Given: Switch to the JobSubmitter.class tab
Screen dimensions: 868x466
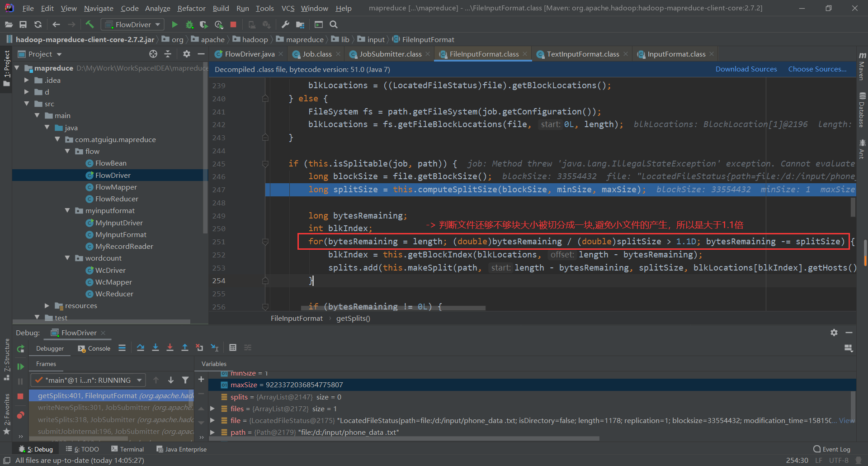Looking at the screenshot, I should coord(391,54).
